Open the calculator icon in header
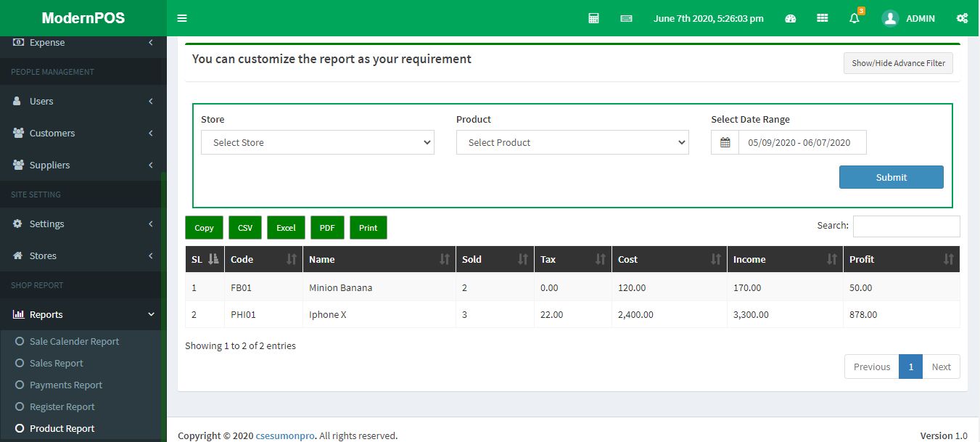The width and height of the screenshot is (980, 442). 593,18
